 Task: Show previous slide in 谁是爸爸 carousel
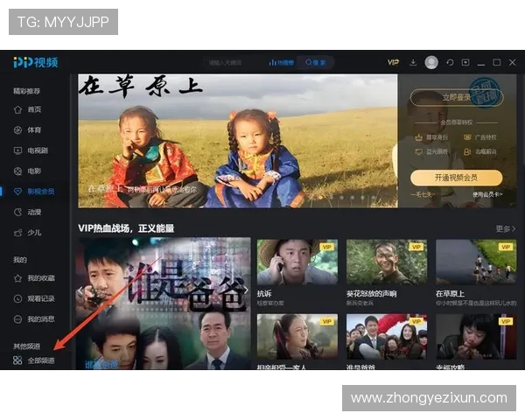tap(80, 290)
